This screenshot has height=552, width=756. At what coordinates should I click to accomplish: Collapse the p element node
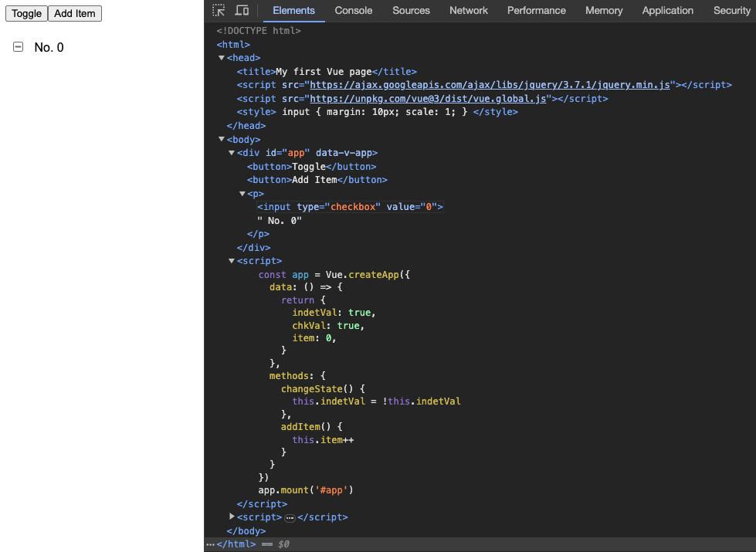pos(242,194)
